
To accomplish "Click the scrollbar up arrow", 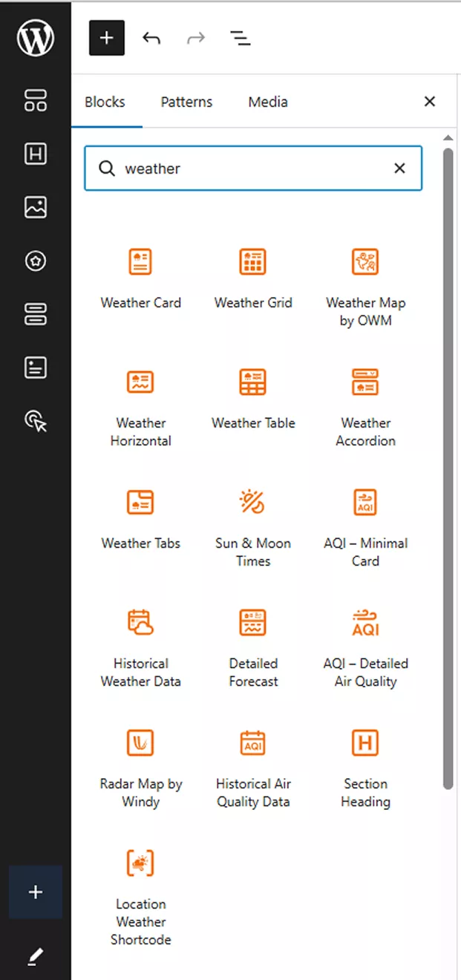I will (x=448, y=138).
